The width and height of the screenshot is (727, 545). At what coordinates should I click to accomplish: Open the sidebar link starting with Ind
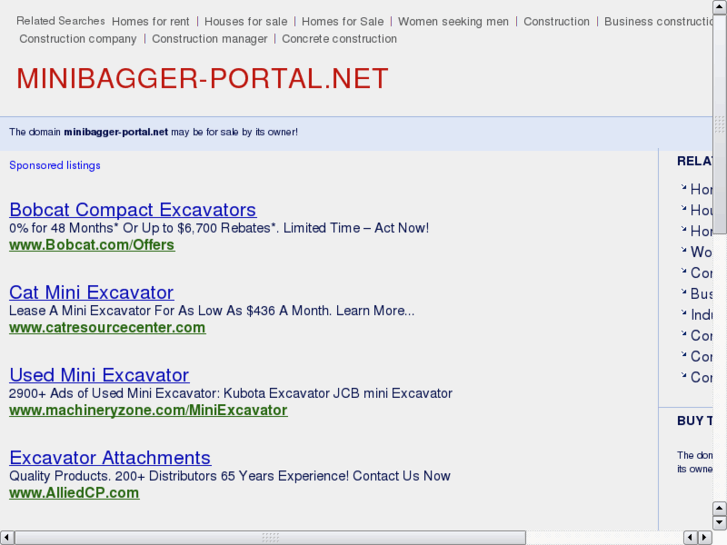tap(701, 314)
